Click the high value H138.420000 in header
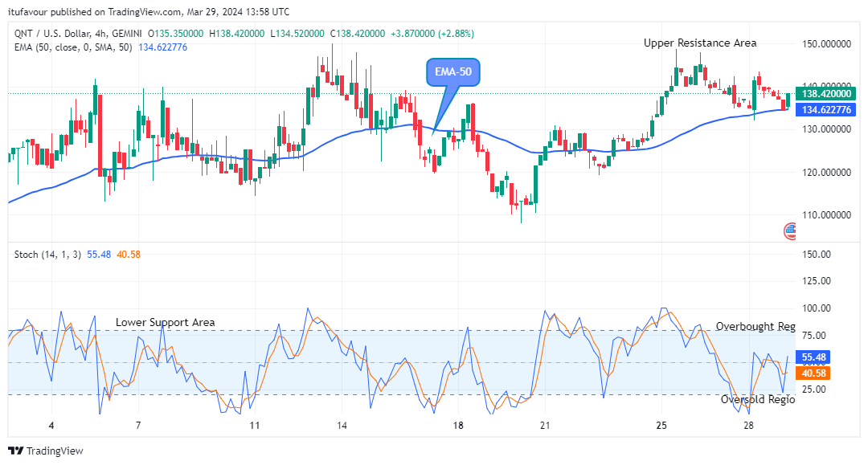868x465 pixels. [x=237, y=34]
